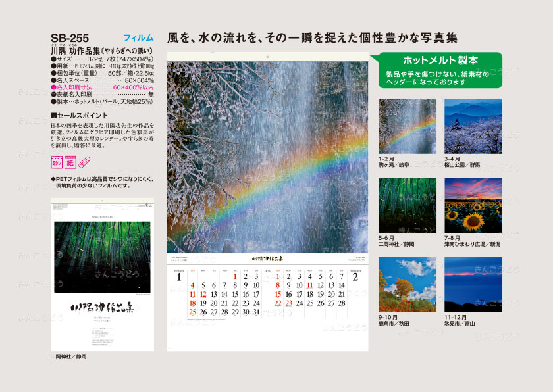The image size is (553, 392).
Task: Click the '製本…ホットメルト' spec row
Action: coord(102,101)
